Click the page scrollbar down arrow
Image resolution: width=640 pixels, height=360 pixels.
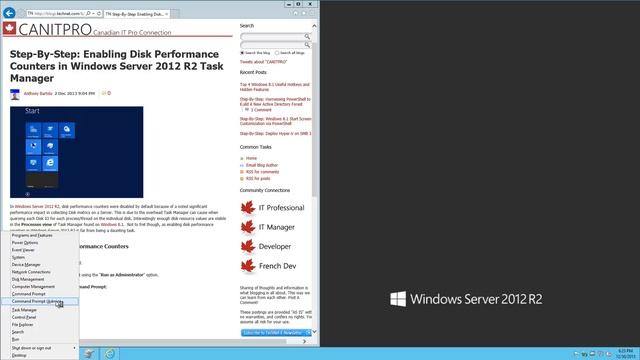click(x=314, y=332)
